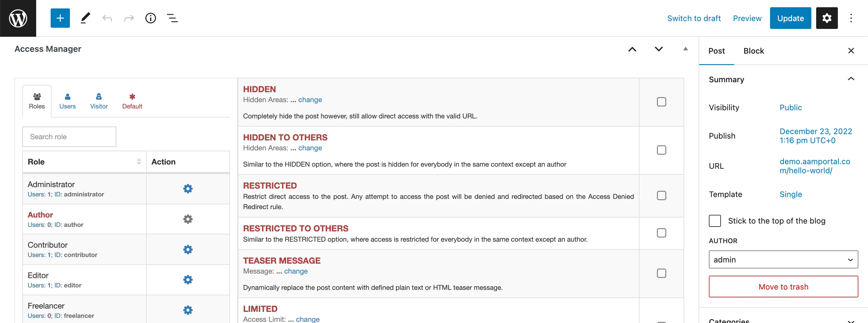The width and height of the screenshot is (868, 323).
Task: Click in the Search role field
Action: click(69, 137)
